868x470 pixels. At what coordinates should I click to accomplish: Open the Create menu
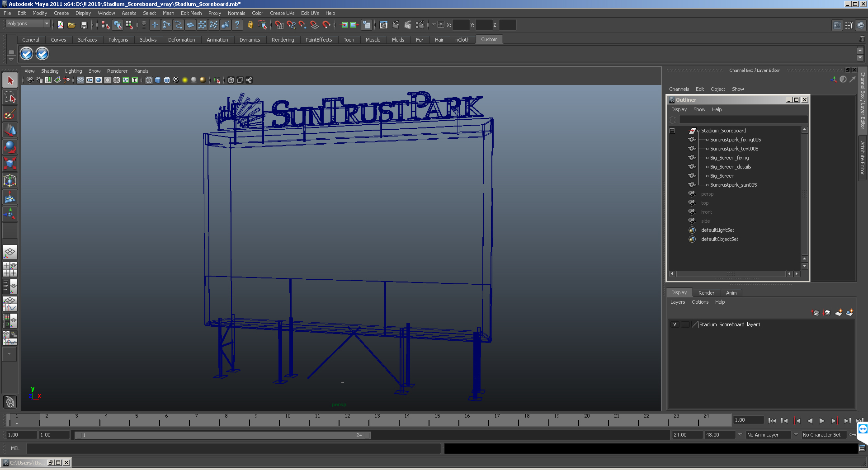point(61,13)
